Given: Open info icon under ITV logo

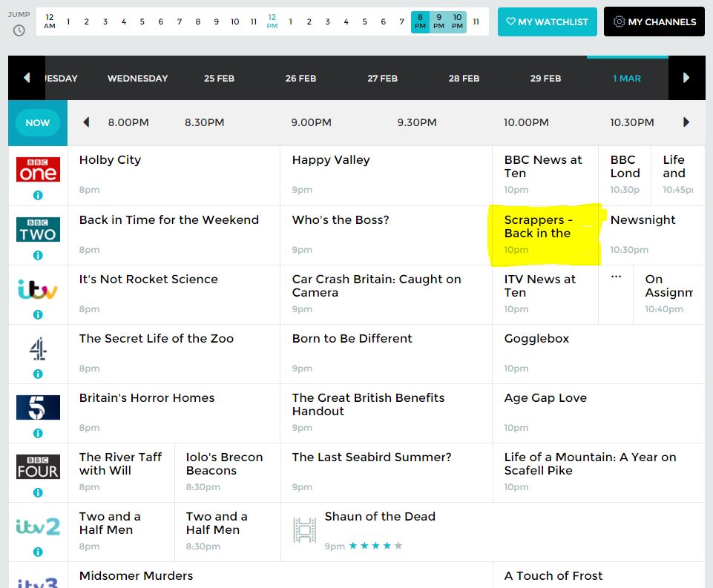Looking at the screenshot, I should 38,314.
